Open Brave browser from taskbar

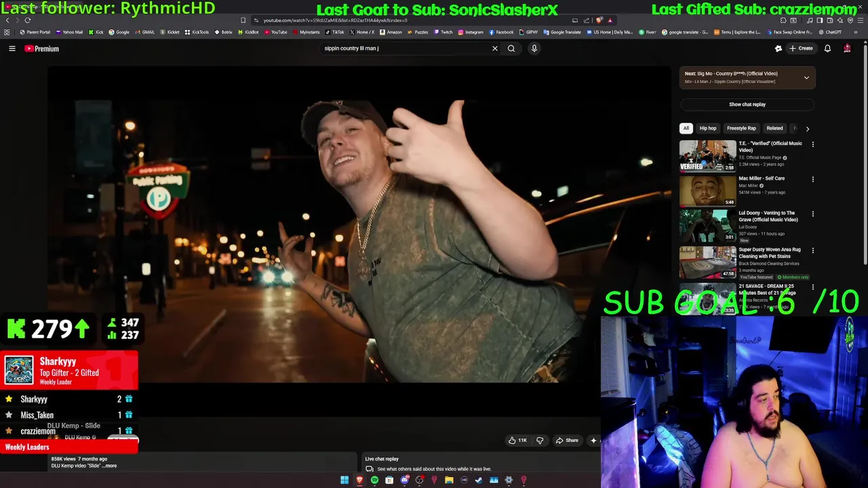[359, 481]
